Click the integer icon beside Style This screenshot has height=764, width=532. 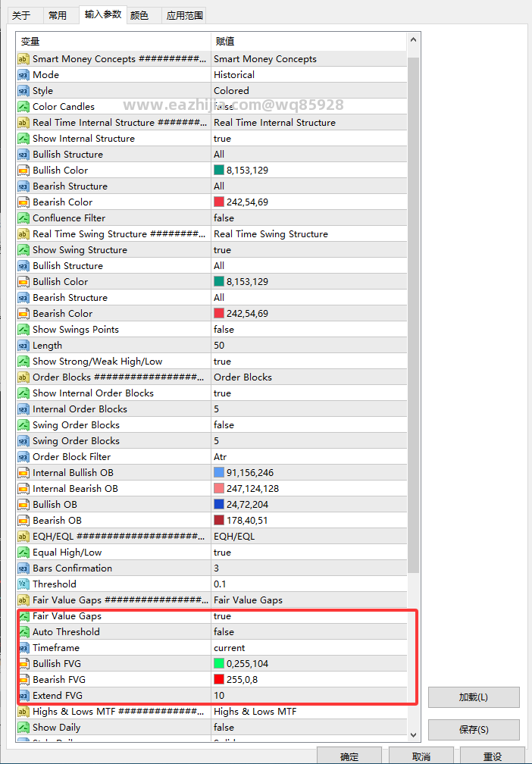[23, 91]
